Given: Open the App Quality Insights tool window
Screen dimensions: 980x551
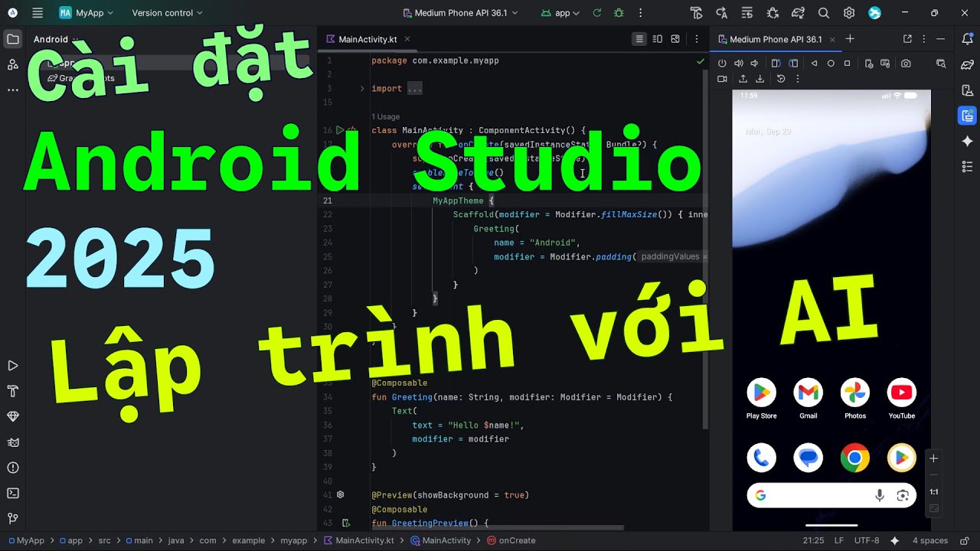Looking at the screenshot, I should (x=13, y=416).
